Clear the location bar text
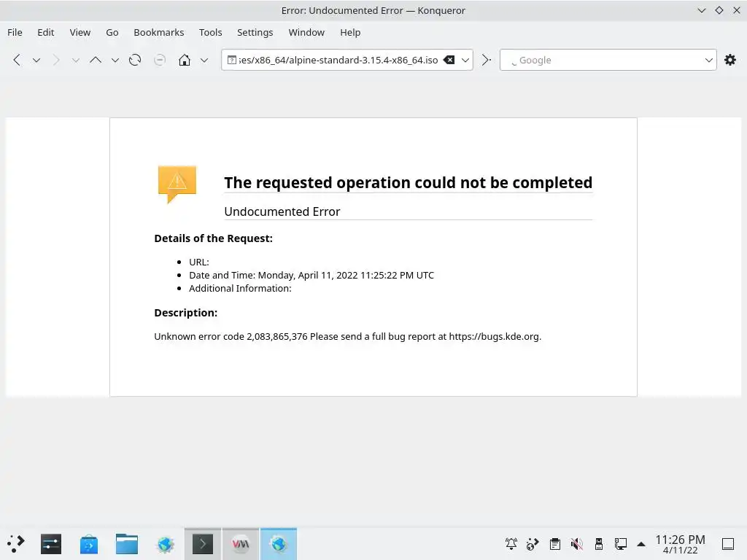This screenshot has height=560, width=747. 449,60
